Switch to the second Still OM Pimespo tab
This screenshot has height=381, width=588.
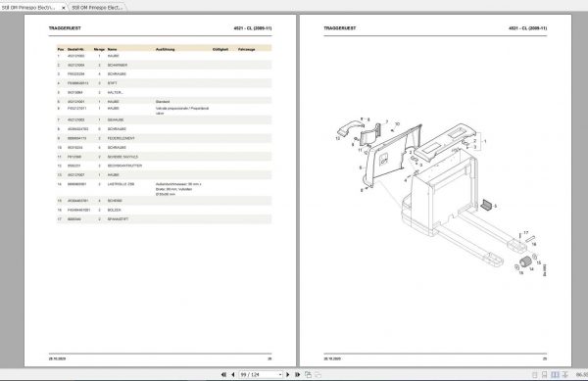(97, 8)
